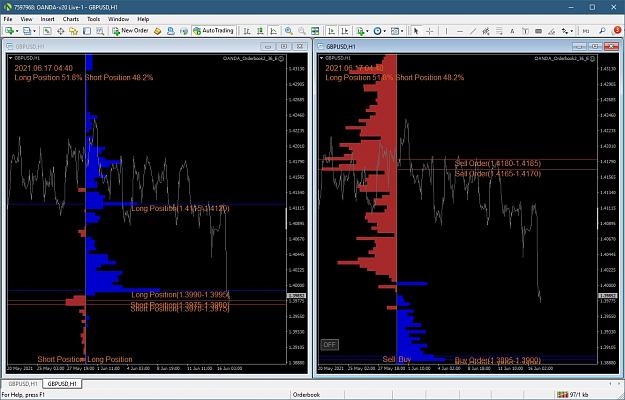The width and height of the screenshot is (625, 400).
Task: Expand the Templates dropdown arrow
Action: coord(402,31)
